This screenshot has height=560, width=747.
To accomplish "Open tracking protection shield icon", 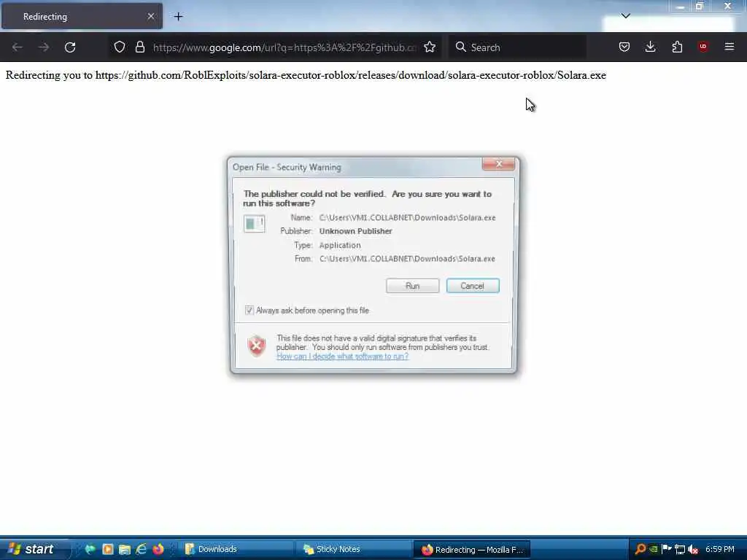I will pos(120,47).
